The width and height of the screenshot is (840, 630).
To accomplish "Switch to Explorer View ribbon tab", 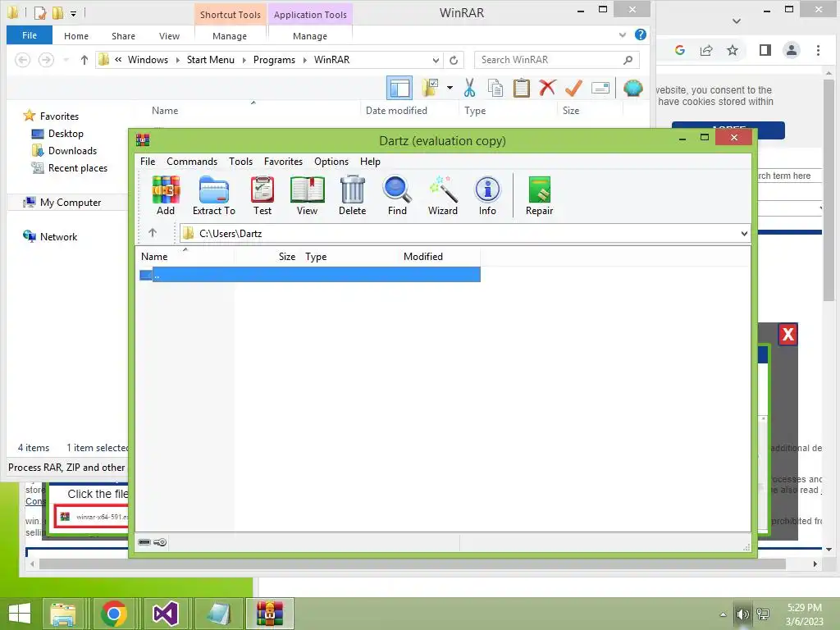I will [x=169, y=36].
